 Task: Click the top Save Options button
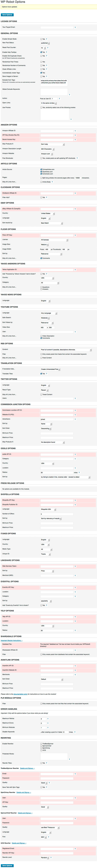7,15
